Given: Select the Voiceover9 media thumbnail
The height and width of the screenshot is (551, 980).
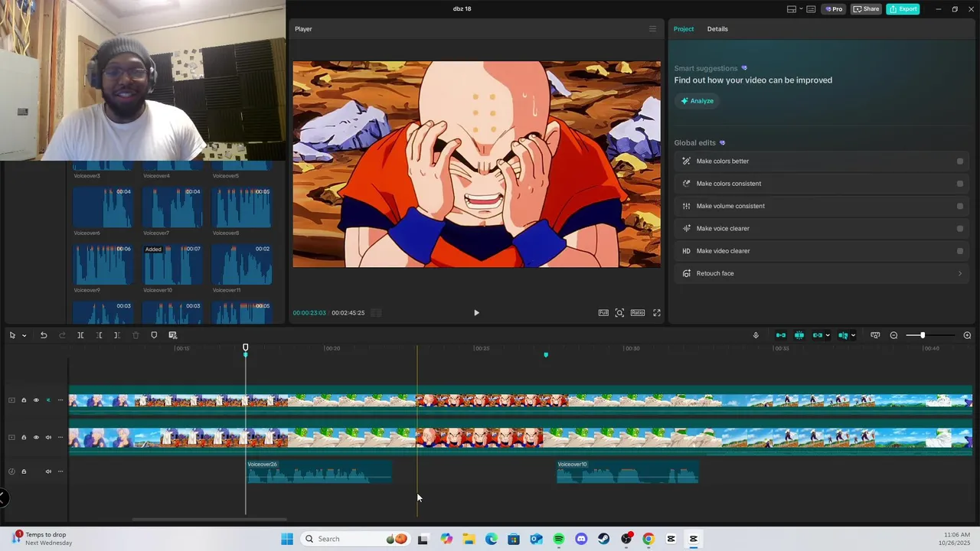Looking at the screenshot, I should click(103, 265).
